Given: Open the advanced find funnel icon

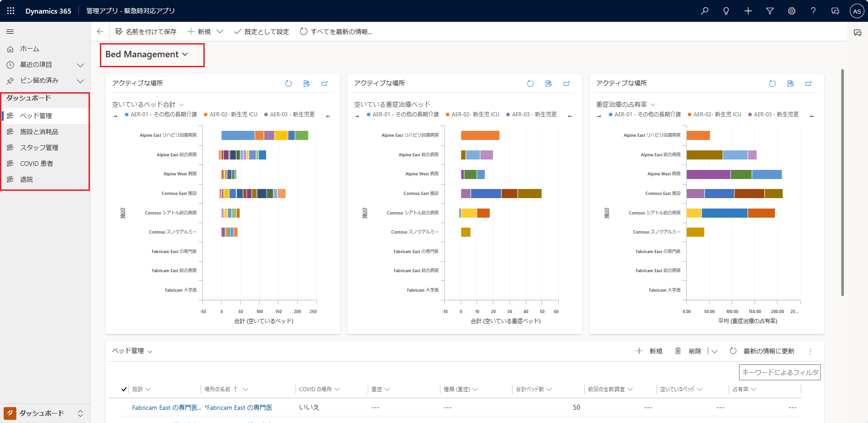Looking at the screenshot, I should tap(770, 11).
